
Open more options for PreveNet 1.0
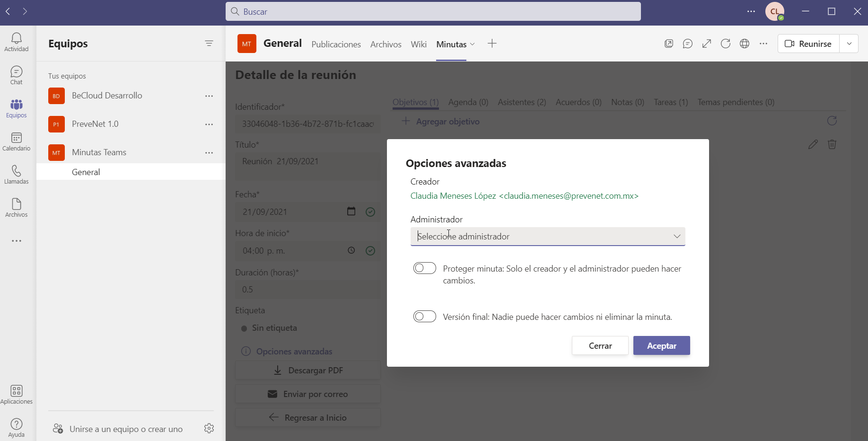[209, 124]
